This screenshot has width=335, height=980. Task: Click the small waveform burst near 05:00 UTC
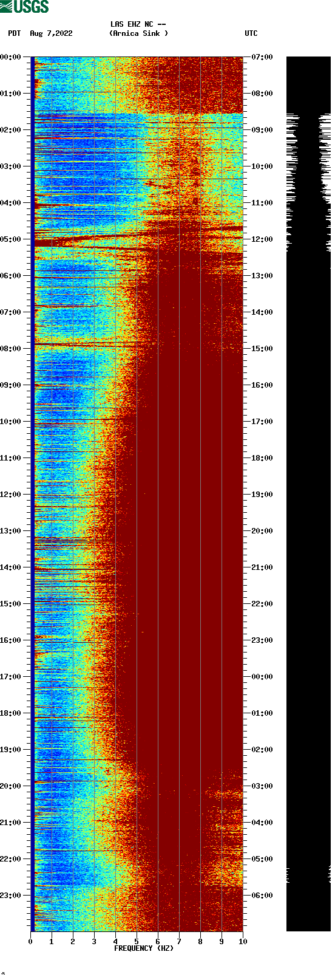[308, 875]
